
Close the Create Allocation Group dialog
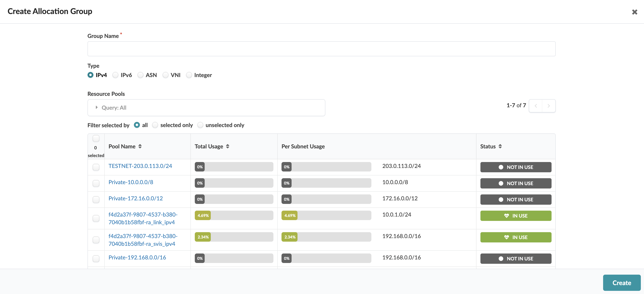click(634, 12)
